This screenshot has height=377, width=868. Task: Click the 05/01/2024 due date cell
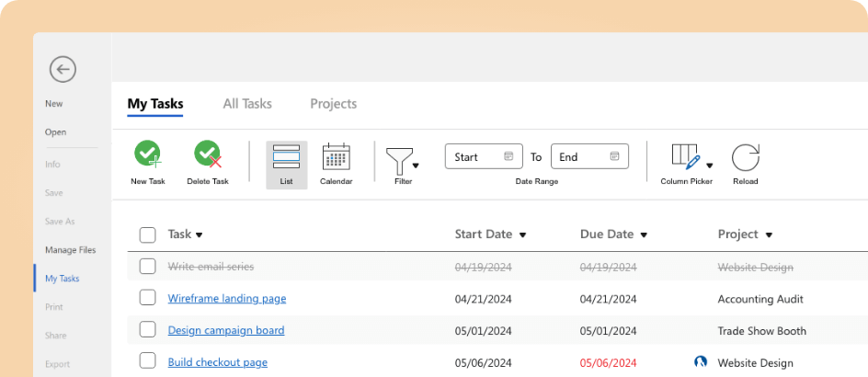click(x=609, y=331)
